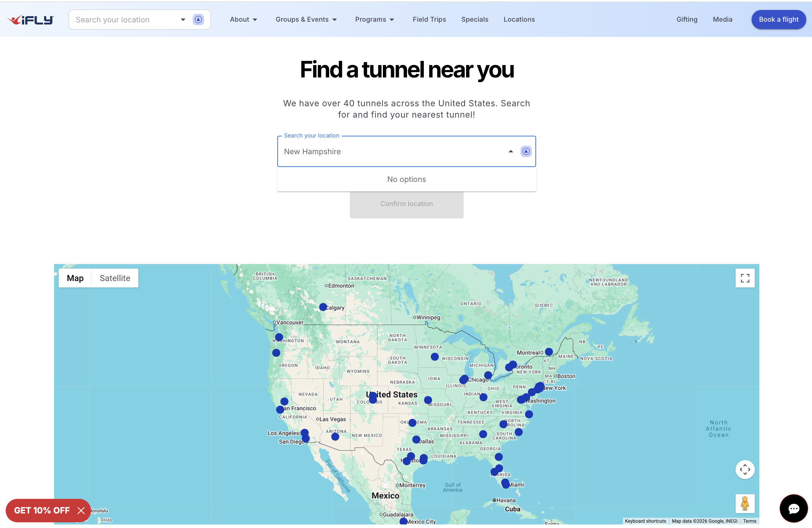Use my location icon in header search
Image resolution: width=812 pixels, height=528 pixels.
[x=198, y=20]
